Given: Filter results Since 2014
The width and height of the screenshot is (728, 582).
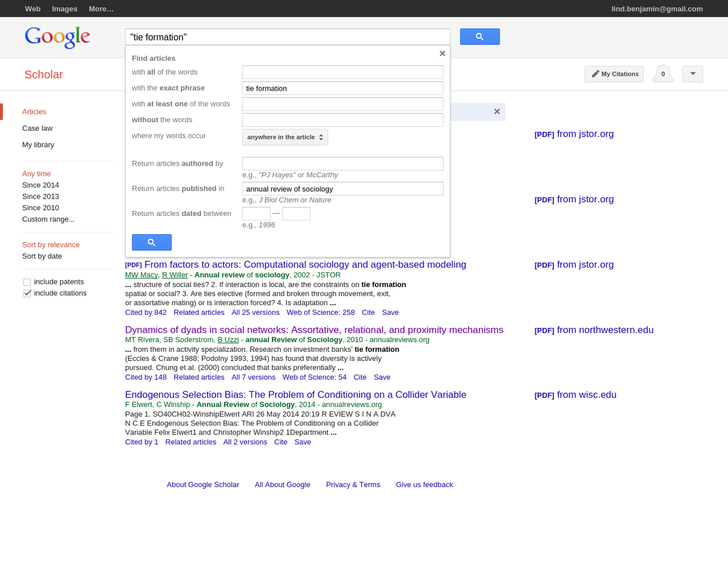Looking at the screenshot, I should pyautogui.click(x=40, y=185).
